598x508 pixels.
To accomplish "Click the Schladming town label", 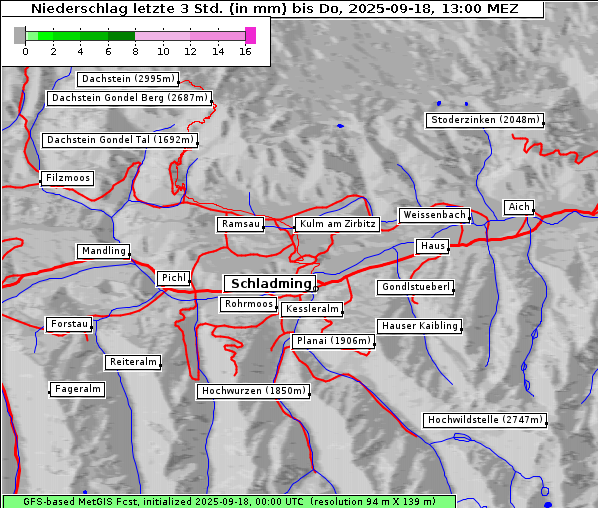I will [x=270, y=284].
